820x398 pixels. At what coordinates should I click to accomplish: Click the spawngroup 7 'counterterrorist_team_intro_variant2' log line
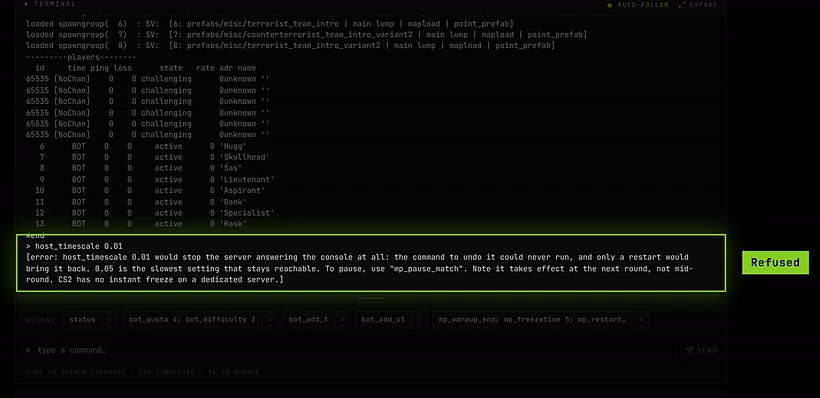pos(306,35)
